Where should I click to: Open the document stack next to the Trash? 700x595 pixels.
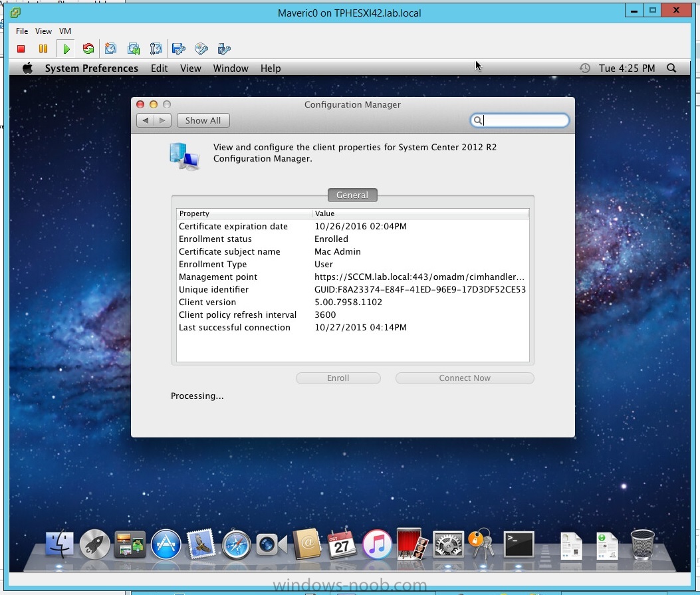[607, 546]
